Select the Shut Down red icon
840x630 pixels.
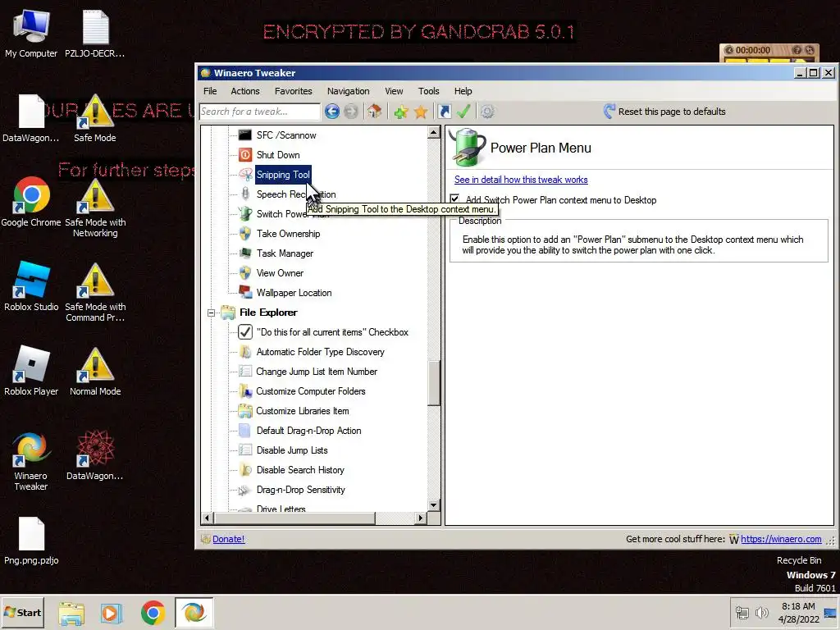(x=244, y=155)
